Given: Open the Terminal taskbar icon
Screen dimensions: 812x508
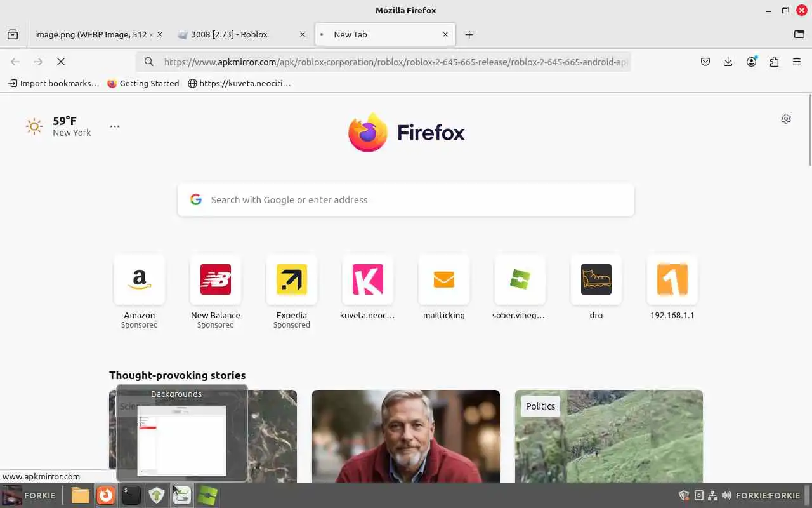Looking at the screenshot, I should [131, 495].
